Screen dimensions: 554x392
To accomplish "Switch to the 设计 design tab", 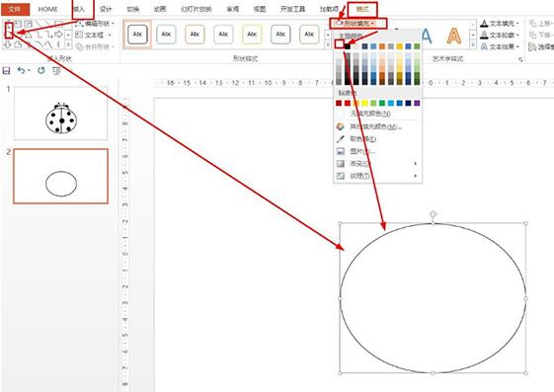I will point(106,10).
